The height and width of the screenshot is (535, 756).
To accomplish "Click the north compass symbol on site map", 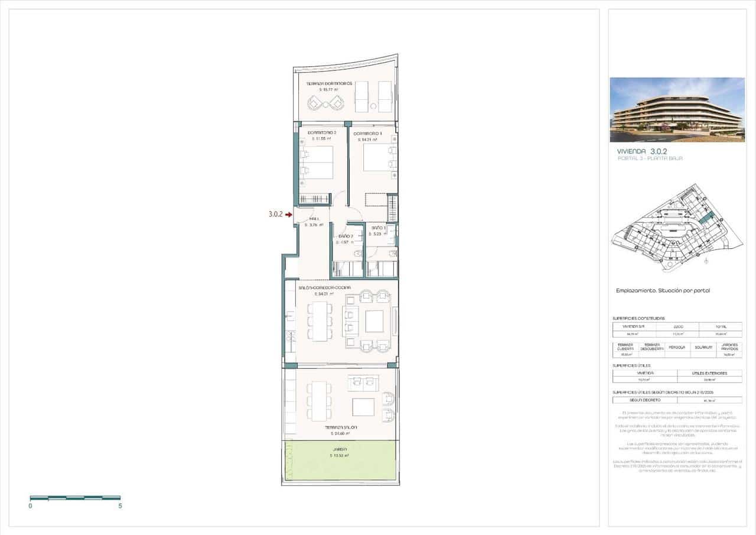I will [706, 260].
